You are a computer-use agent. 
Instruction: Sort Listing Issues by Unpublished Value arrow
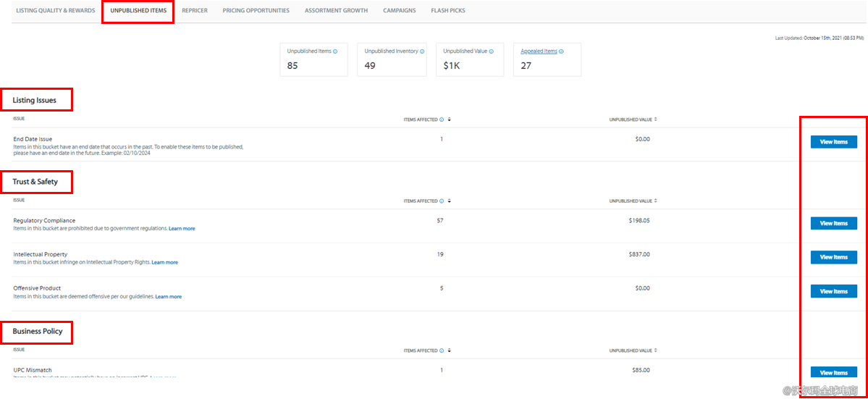click(x=655, y=119)
